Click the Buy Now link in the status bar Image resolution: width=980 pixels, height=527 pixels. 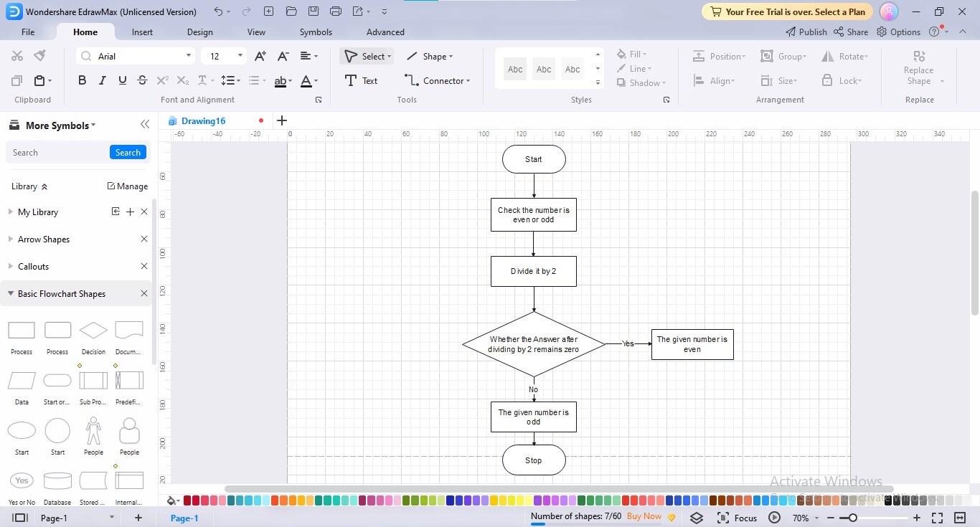pyautogui.click(x=644, y=516)
